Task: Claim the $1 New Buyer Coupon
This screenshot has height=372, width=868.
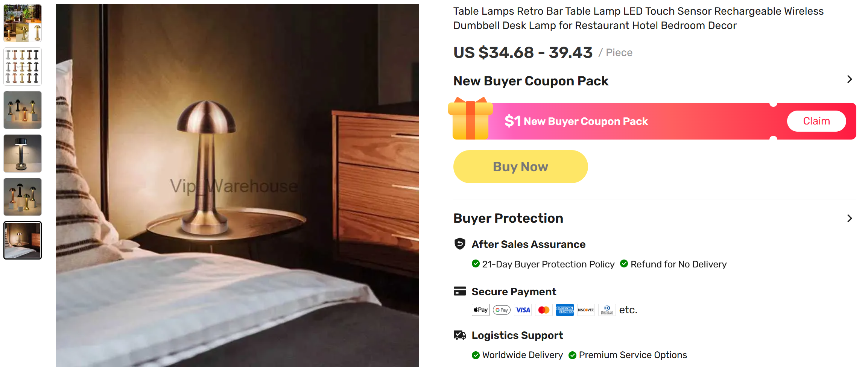Action: (x=816, y=121)
